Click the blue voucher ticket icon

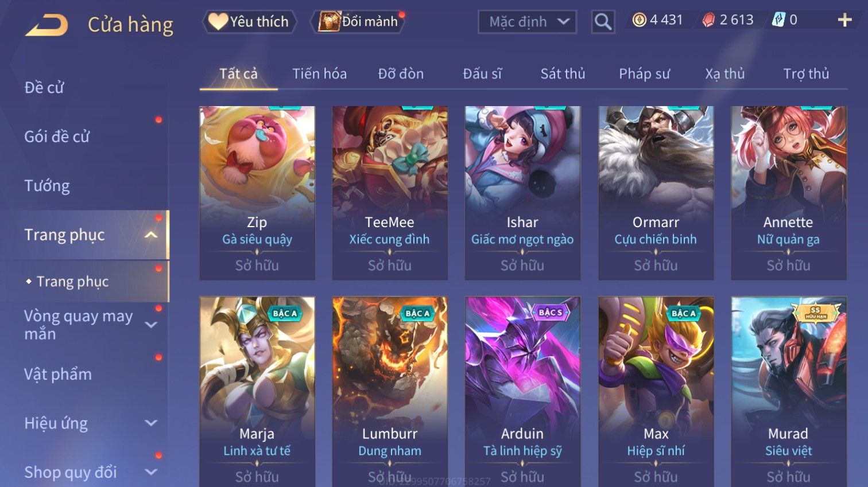(x=778, y=20)
